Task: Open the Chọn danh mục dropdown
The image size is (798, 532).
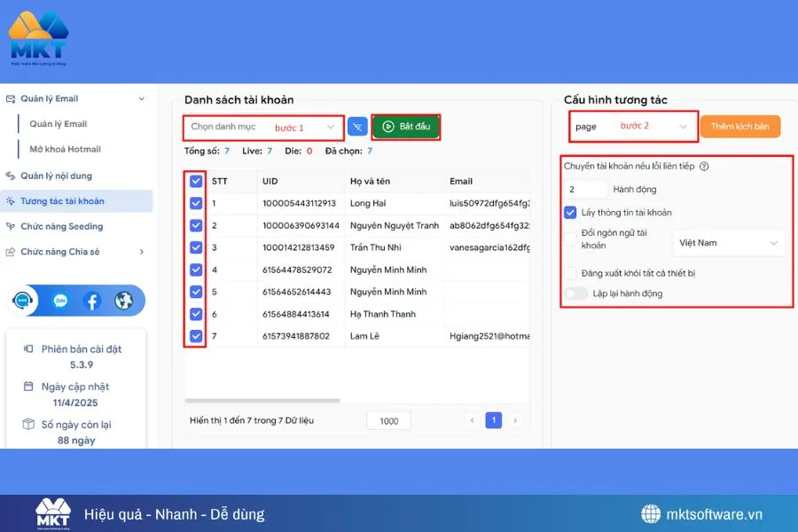Action: pyautogui.click(x=263, y=127)
